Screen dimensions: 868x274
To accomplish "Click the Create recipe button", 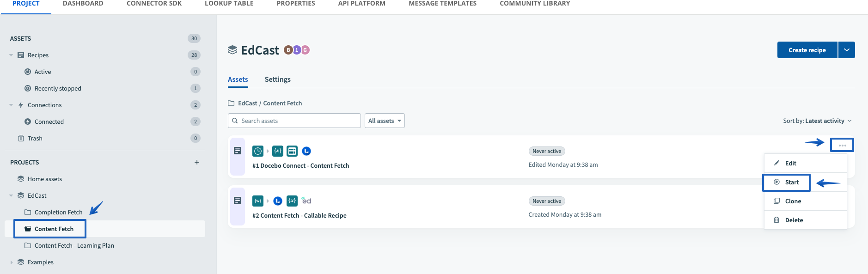I will pyautogui.click(x=807, y=50).
